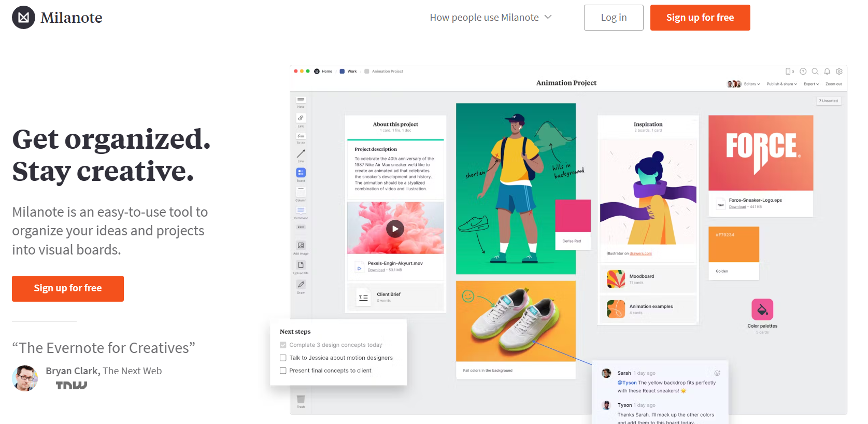Screen dimensions: 868x424
Task: Click Download link for Pexels-Engin-Akyurt.mov
Action: point(376,270)
